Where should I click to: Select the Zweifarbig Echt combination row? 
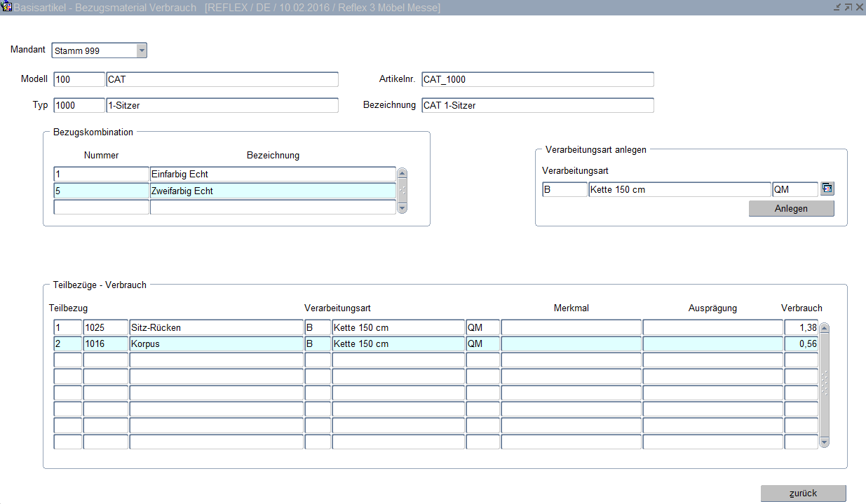(272, 191)
